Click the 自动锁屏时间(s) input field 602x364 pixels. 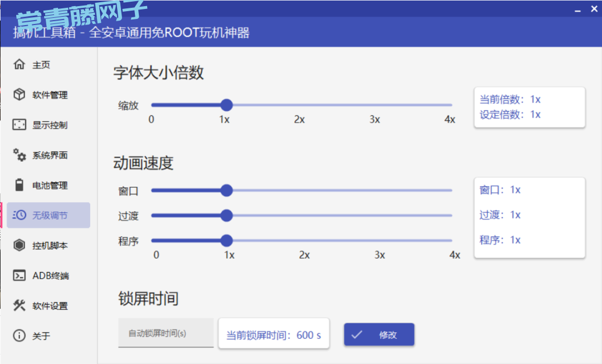pyautogui.click(x=166, y=333)
